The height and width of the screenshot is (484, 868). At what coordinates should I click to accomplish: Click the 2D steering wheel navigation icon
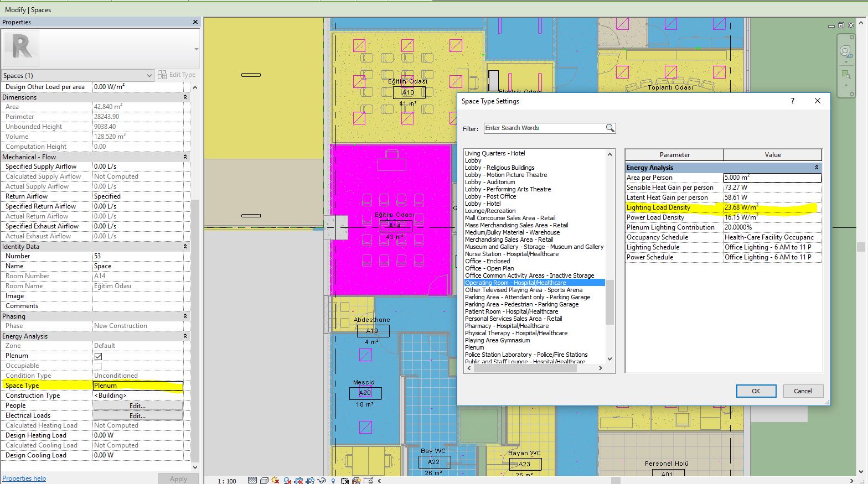pos(846,51)
